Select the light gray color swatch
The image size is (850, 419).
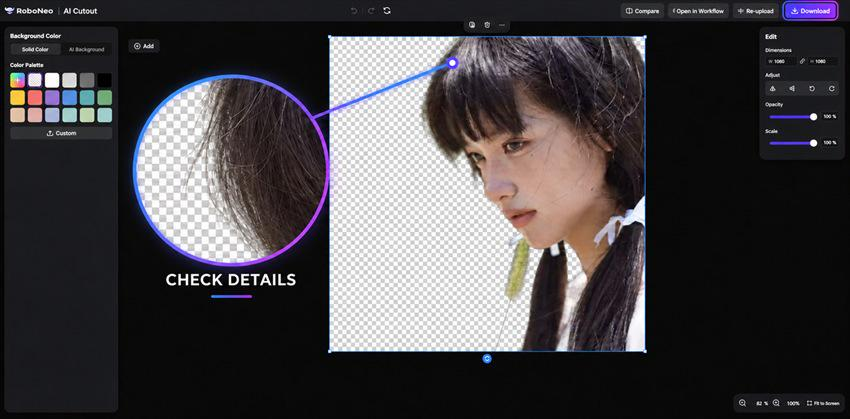pyautogui.click(x=69, y=80)
